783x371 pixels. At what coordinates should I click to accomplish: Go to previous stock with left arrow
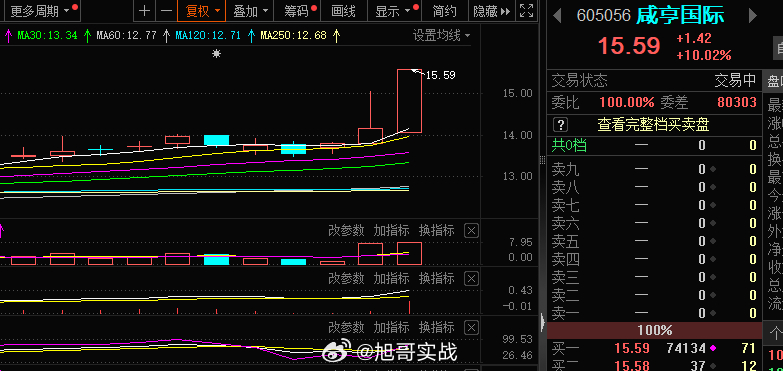click(557, 16)
